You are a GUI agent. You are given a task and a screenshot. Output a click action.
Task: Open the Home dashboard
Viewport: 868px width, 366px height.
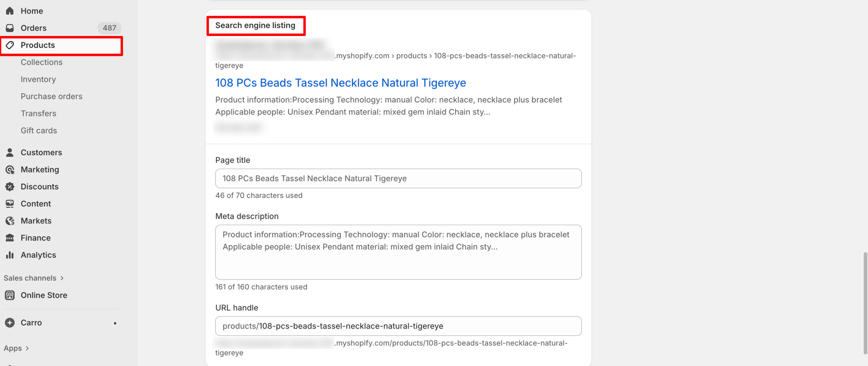pos(32,11)
